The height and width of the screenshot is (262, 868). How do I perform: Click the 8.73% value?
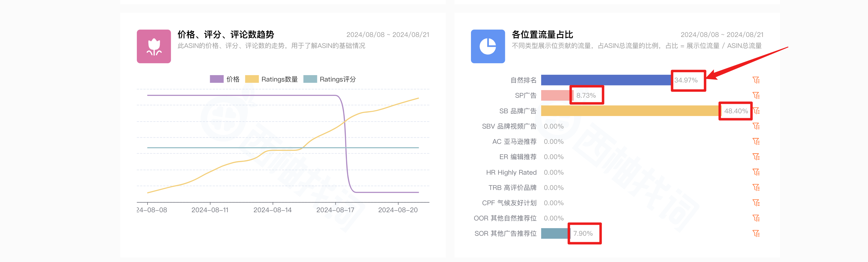click(x=586, y=96)
